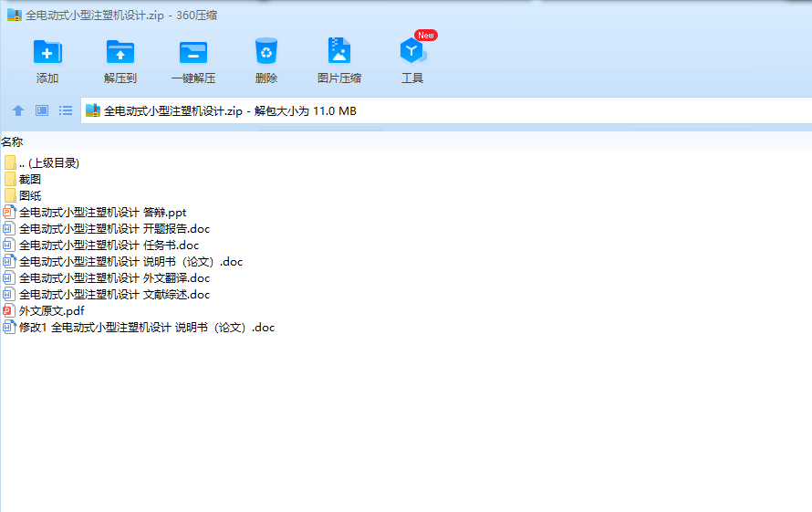
Task: Click the 一键解压 one-click extract icon
Action: click(x=193, y=52)
